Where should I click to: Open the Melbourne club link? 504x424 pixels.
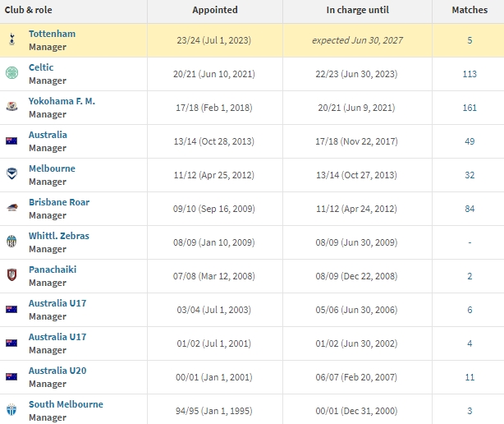(52, 168)
